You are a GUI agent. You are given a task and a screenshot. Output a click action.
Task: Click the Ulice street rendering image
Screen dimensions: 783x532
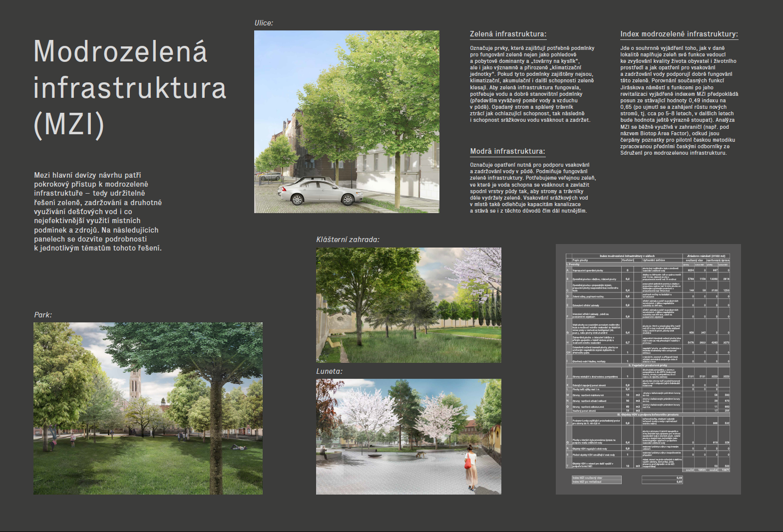tap(347, 122)
